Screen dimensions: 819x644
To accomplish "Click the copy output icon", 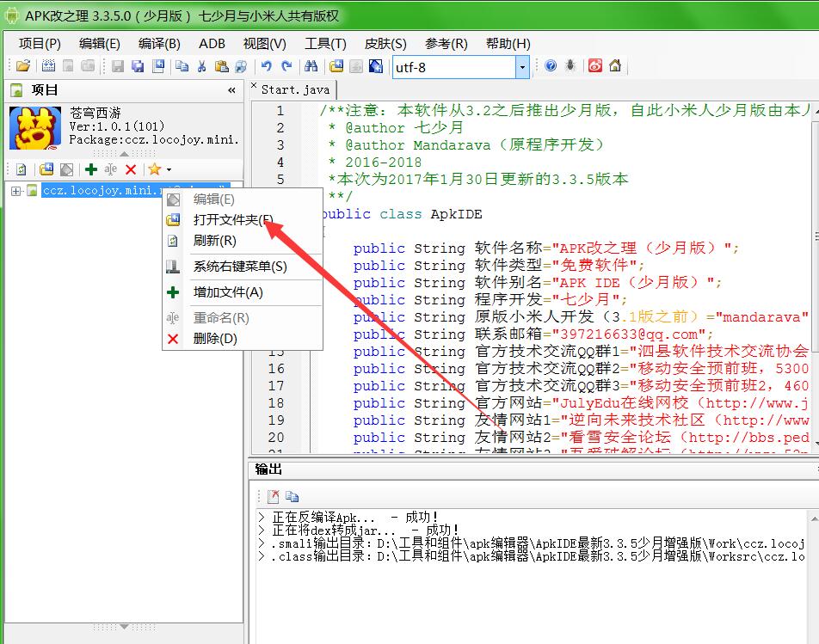I will click(x=292, y=496).
